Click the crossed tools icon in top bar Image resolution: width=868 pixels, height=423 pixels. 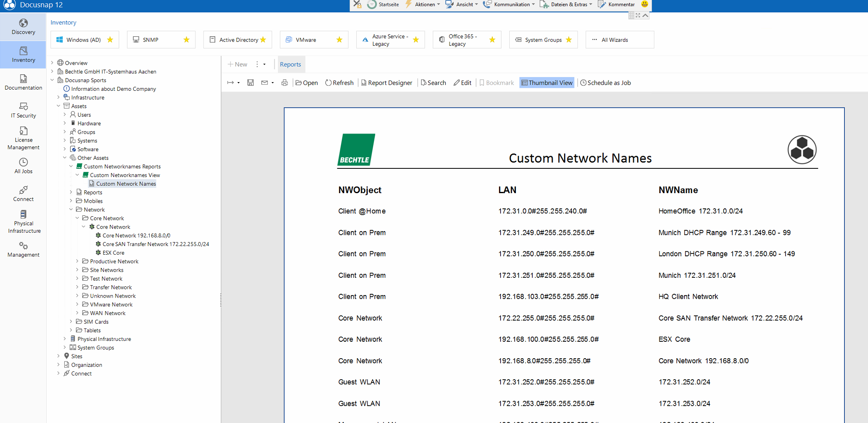[357, 5]
